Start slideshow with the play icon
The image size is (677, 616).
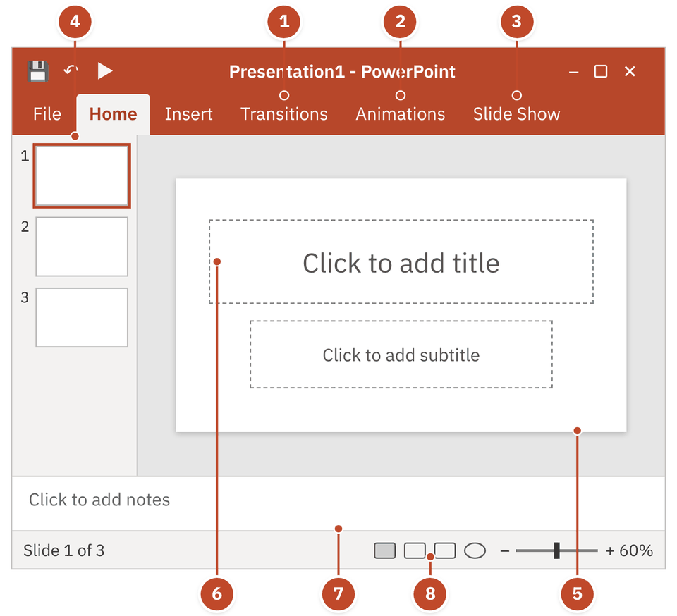(x=104, y=71)
